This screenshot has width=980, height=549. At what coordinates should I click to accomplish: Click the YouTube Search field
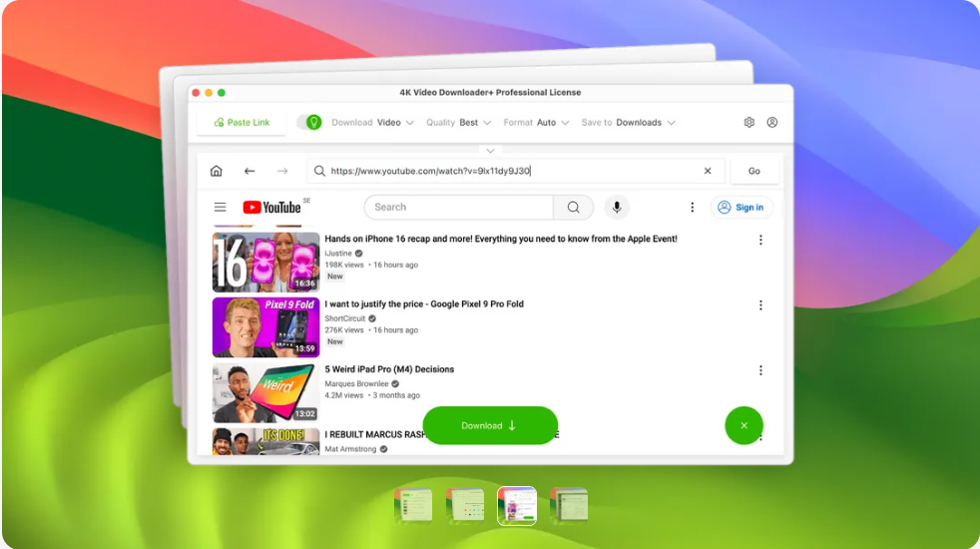459,207
